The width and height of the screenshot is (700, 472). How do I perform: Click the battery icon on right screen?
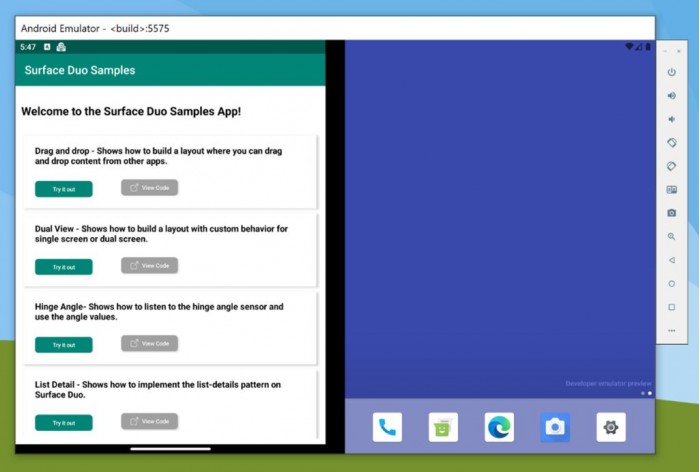tap(648, 46)
